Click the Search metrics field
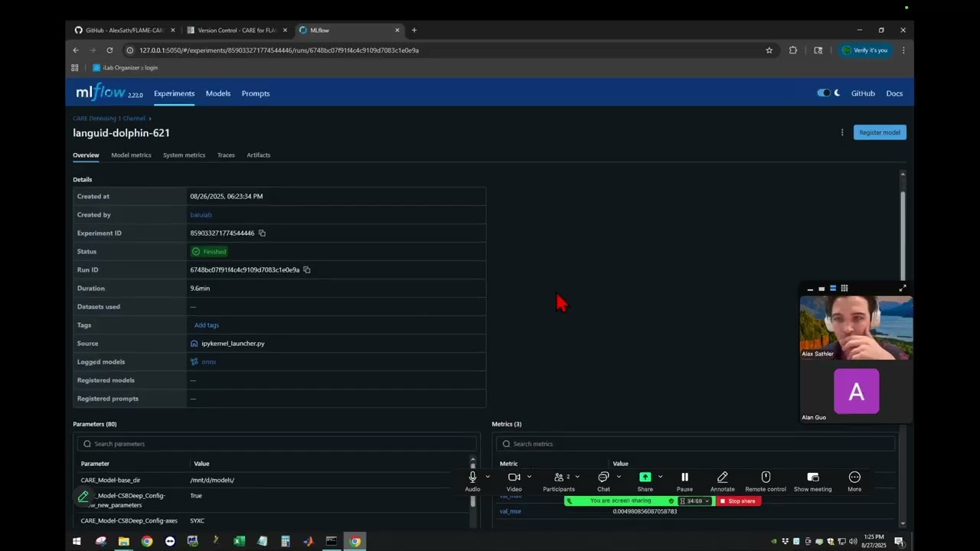Screen dimensions: 980x551 pos(695,444)
